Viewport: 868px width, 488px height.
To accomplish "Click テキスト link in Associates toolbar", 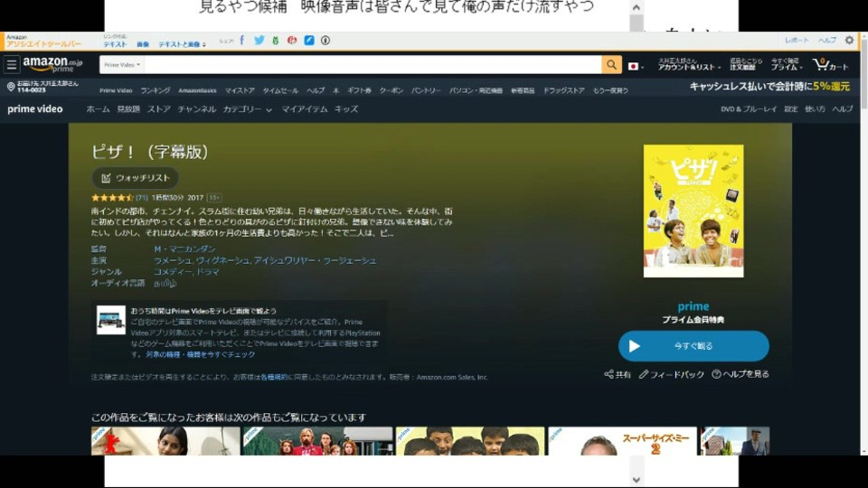I will [x=115, y=44].
